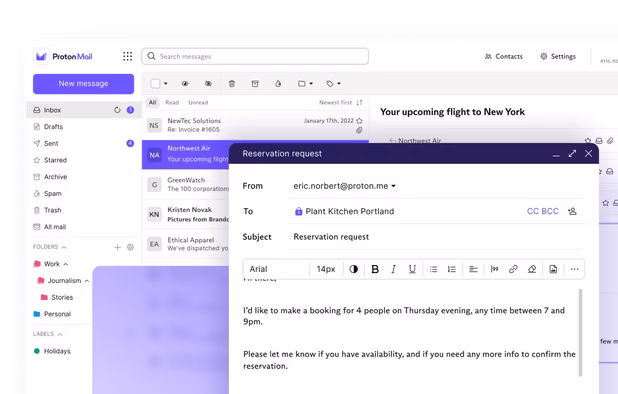618x394 pixels.
Task: Edit the Subject field in composer
Action: click(437, 237)
